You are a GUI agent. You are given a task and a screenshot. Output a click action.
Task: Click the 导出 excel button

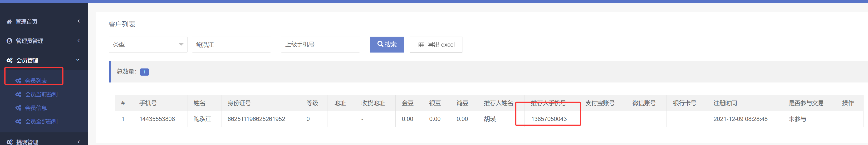tap(436, 44)
